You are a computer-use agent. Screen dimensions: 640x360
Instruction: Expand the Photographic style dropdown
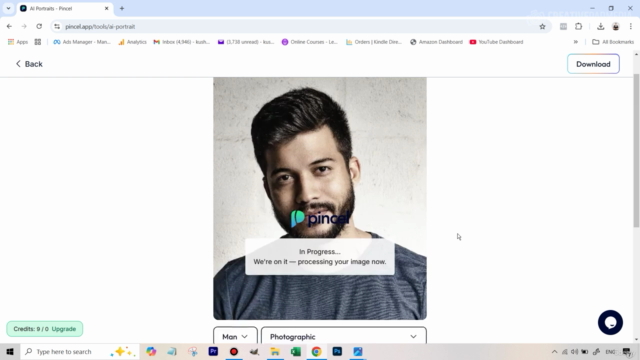click(344, 336)
